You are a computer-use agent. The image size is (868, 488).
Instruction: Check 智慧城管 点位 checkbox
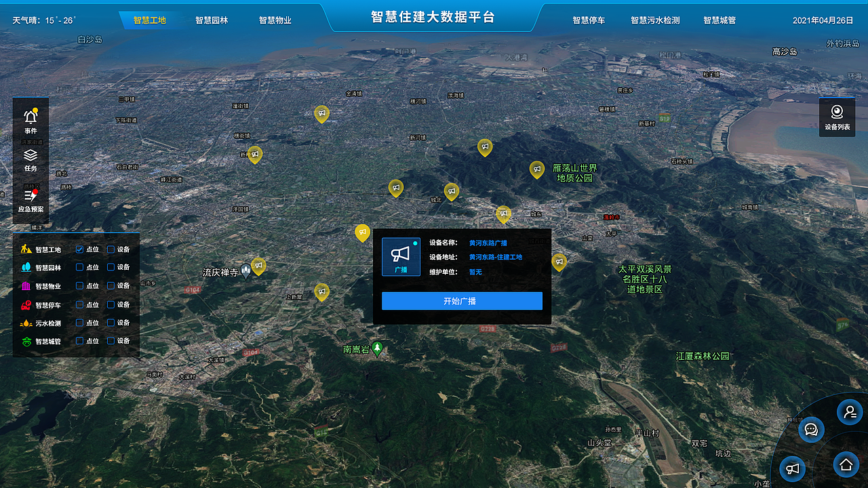pos(79,341)
